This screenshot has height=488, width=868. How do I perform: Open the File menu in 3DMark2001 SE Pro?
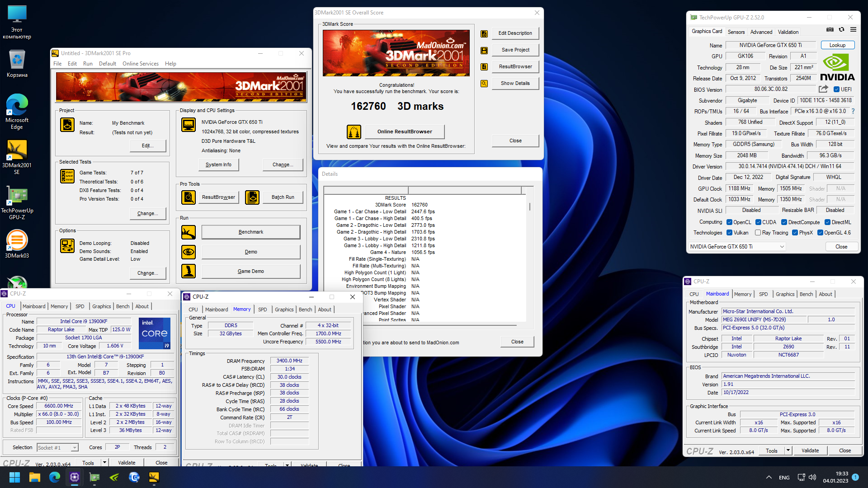coord(57,64)
